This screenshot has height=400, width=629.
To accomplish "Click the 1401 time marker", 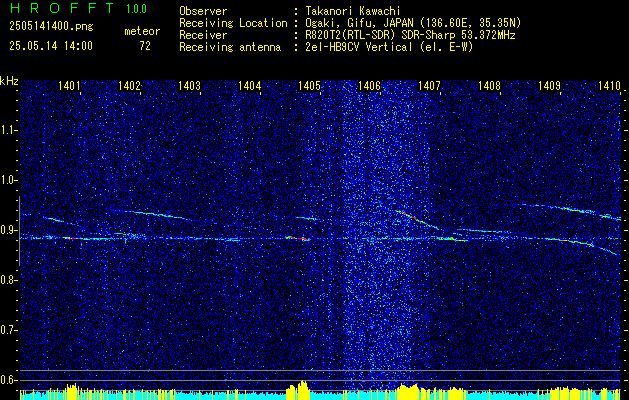I will coord(69,85).
